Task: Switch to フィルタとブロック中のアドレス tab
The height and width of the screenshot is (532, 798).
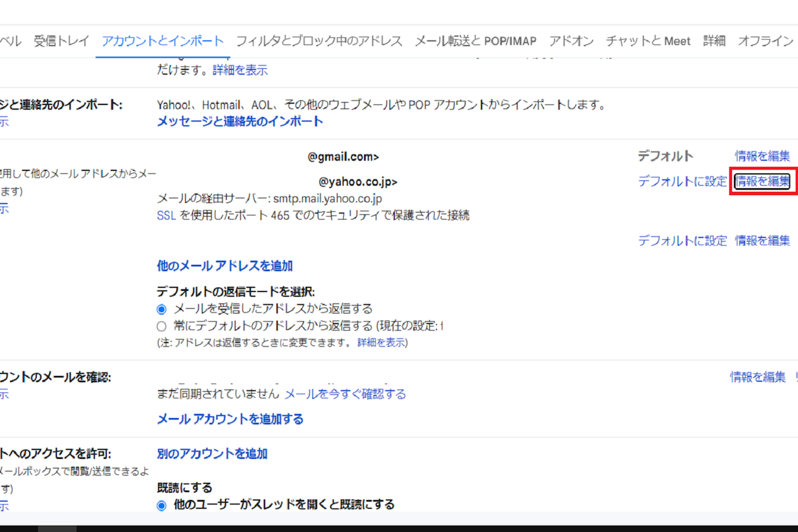Action: tap(319, 41)
